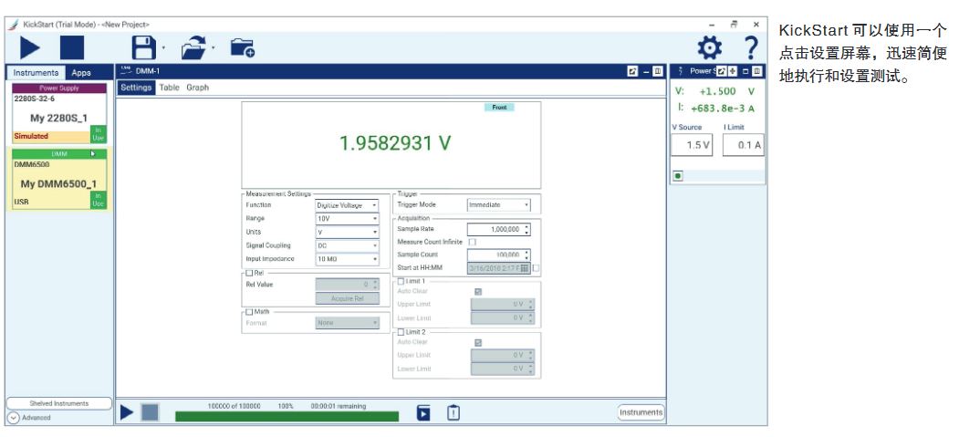
Task: Click the run icon beside the progress bar
Action: (x=127, y=413)
